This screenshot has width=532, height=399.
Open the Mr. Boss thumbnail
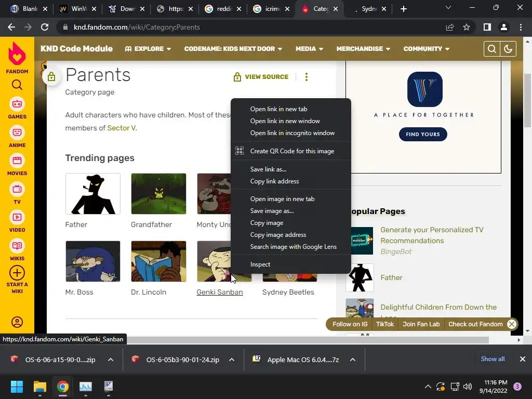click(93, 261)
